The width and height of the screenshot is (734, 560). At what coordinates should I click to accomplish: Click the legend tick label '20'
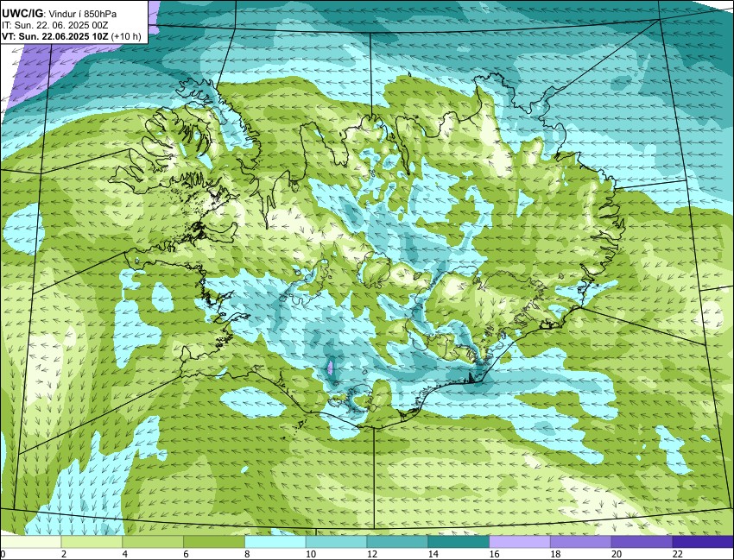617,554
